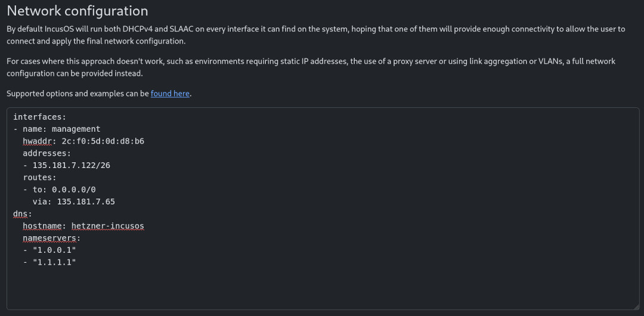Click the "Supported options and examples" text

78,94
